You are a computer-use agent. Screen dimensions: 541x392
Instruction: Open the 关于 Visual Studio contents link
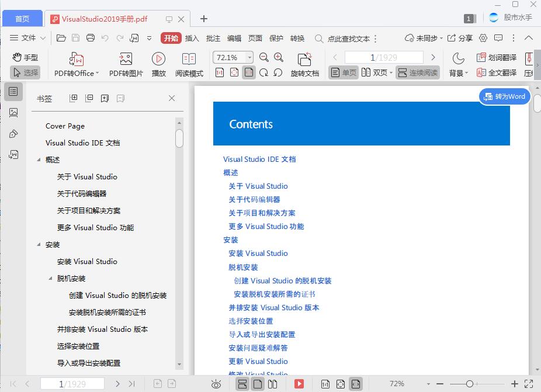point(258,186)
